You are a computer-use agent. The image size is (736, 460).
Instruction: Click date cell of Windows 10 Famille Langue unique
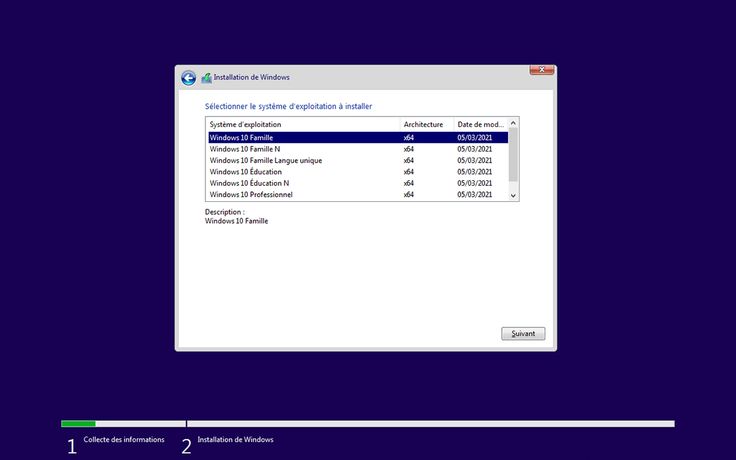pyautogui.click(x=475, y=160)
